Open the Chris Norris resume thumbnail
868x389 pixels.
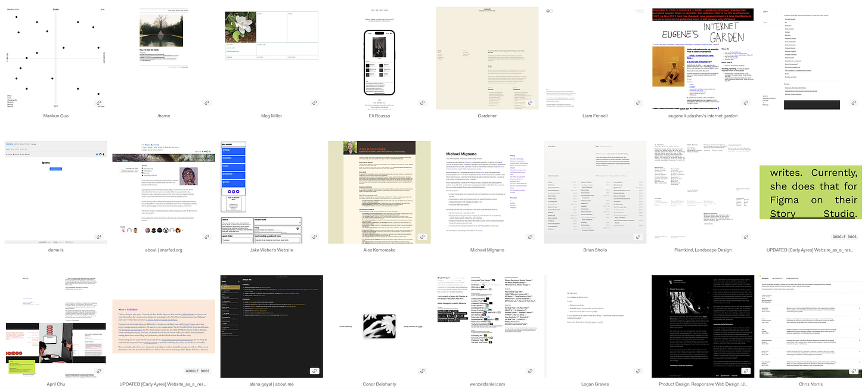pos(811,326)
